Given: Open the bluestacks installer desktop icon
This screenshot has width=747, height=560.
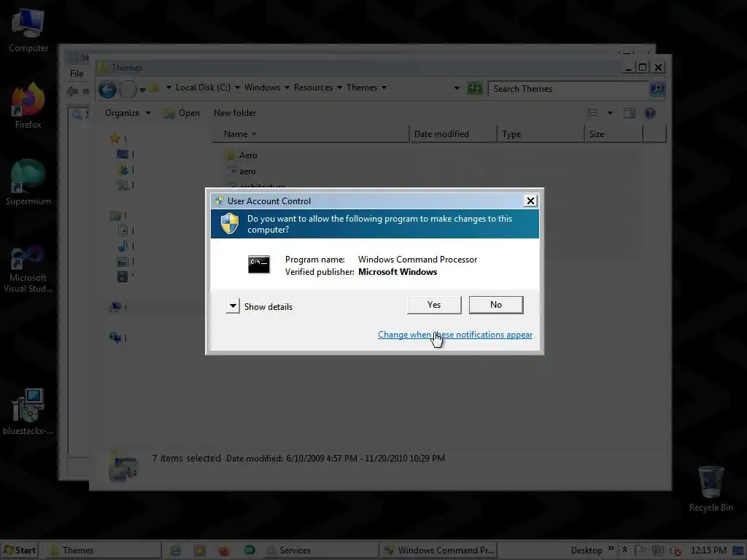Looking at the screenshot, I should click(x=28, y=412).
